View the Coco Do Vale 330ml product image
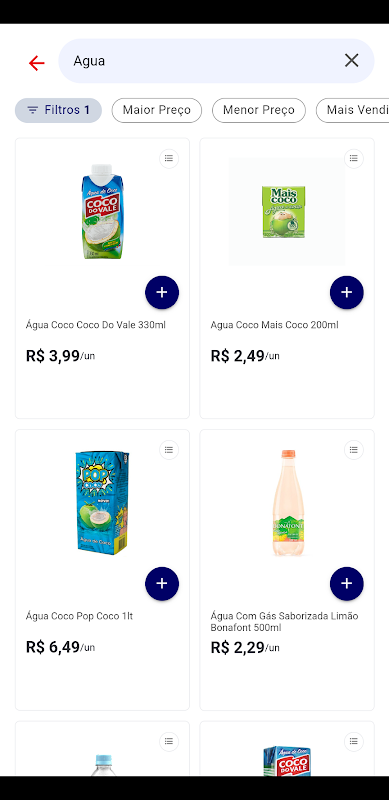389x800 pixels. pyautogui.click(x=102, y=211)
